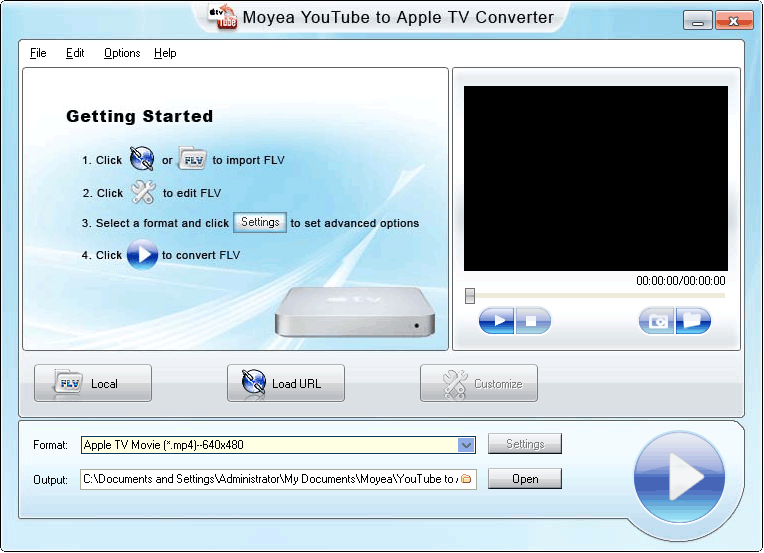Image resolution: width=764 pixels, height=553 pixels.
Task: Open the snapshot folder icon in the preview panel
Action: coord(693,321)
